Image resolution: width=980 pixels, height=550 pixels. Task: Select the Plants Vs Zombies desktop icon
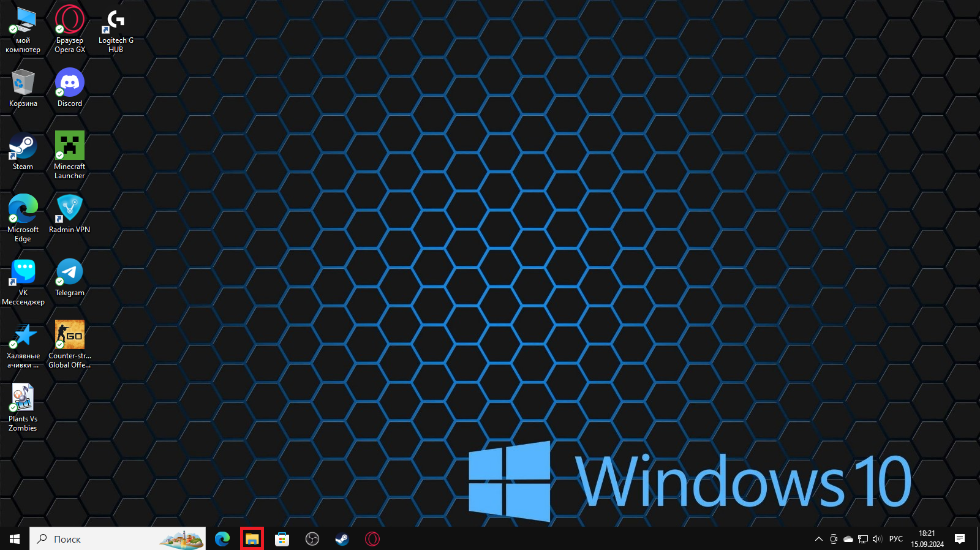(23, 408)
